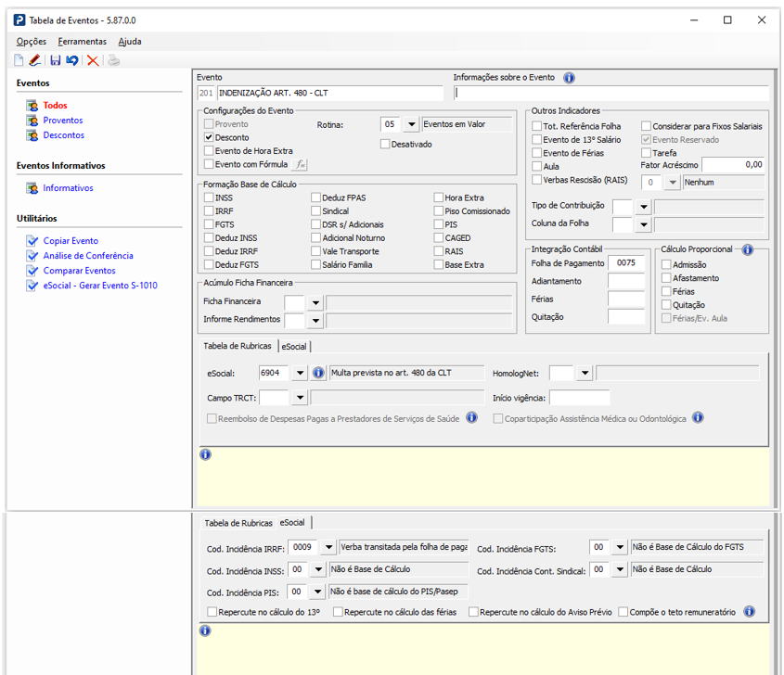Select the upper Tabela de Rubricas tab
This screenshot has width=784, height=675.
pos(238,346)
